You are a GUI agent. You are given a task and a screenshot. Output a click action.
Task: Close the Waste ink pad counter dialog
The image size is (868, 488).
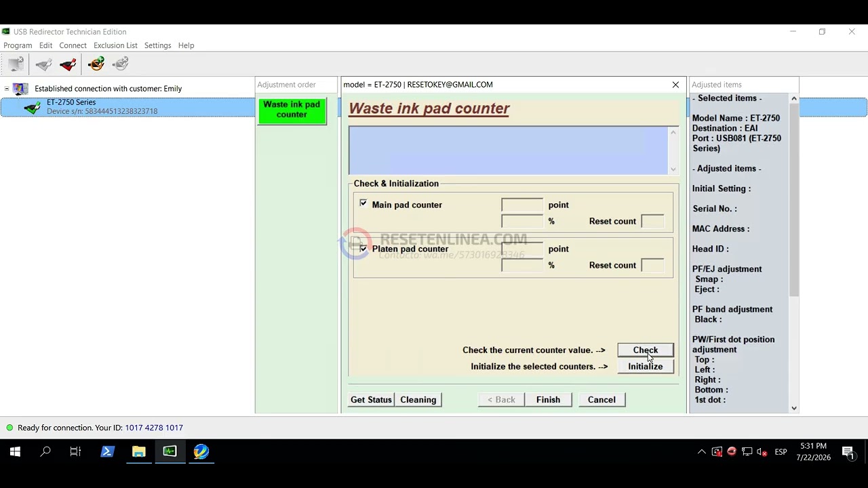[x=675, y=85]
